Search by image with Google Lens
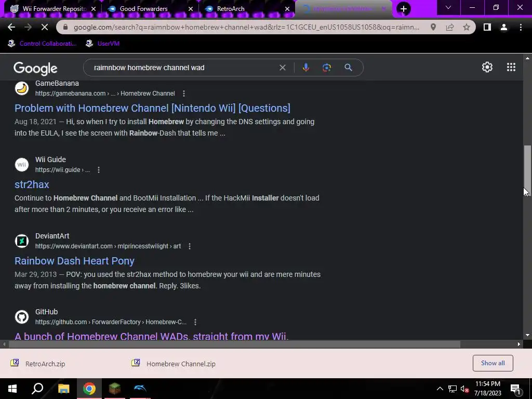The image size is (532, 399). (x=327, y=68)
